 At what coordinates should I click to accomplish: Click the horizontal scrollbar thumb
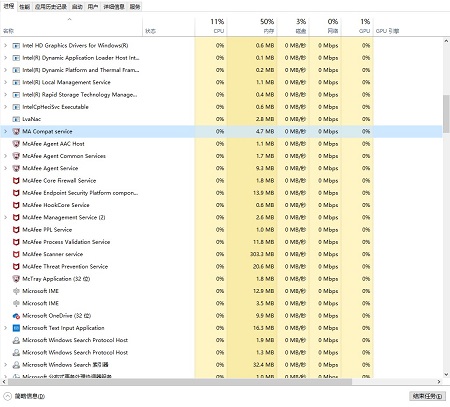[180, 382]
